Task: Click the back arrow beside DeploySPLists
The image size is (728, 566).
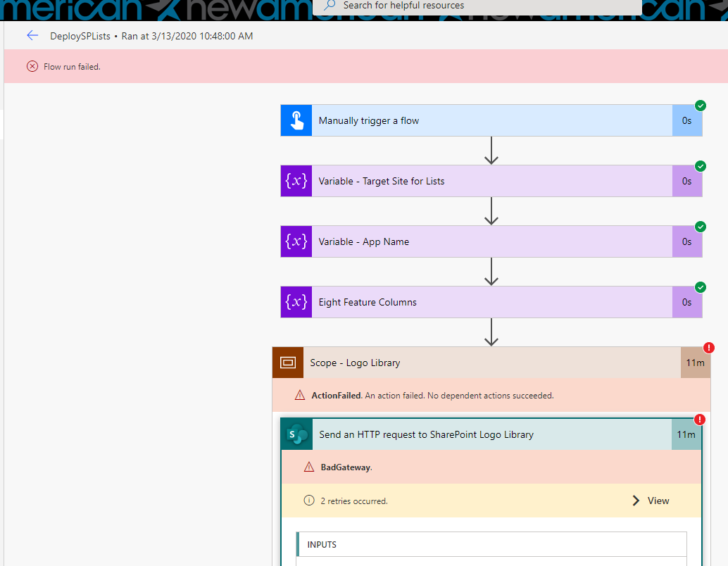Action: pos(32,35)
